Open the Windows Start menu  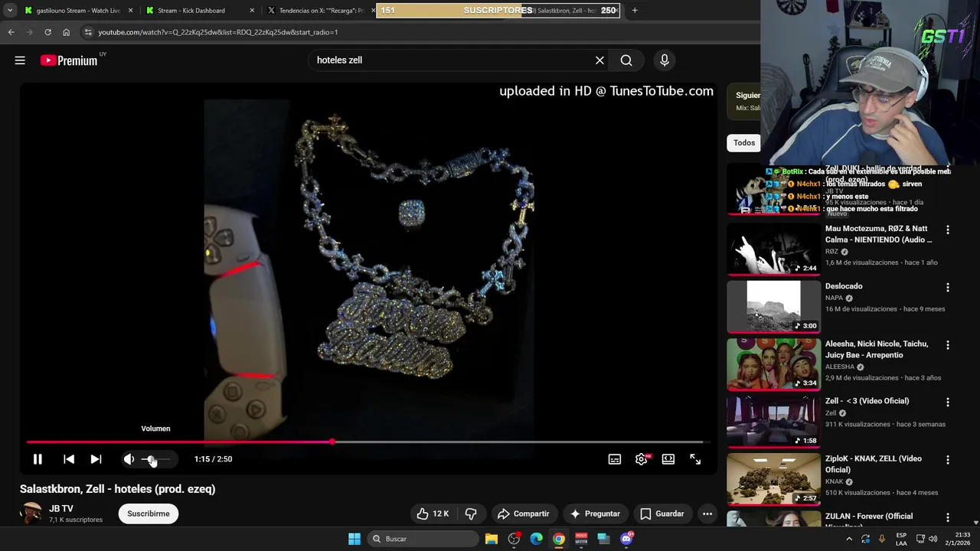(x=354, y=539)
